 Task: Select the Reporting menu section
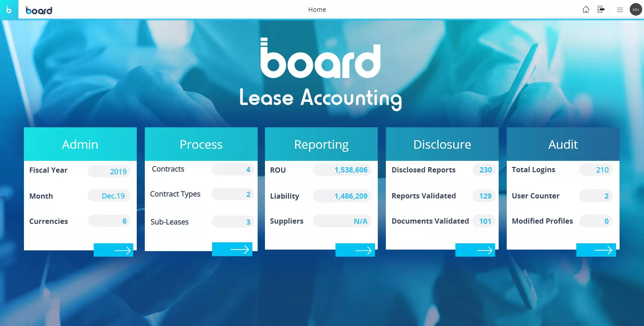(x=321, y=144)
